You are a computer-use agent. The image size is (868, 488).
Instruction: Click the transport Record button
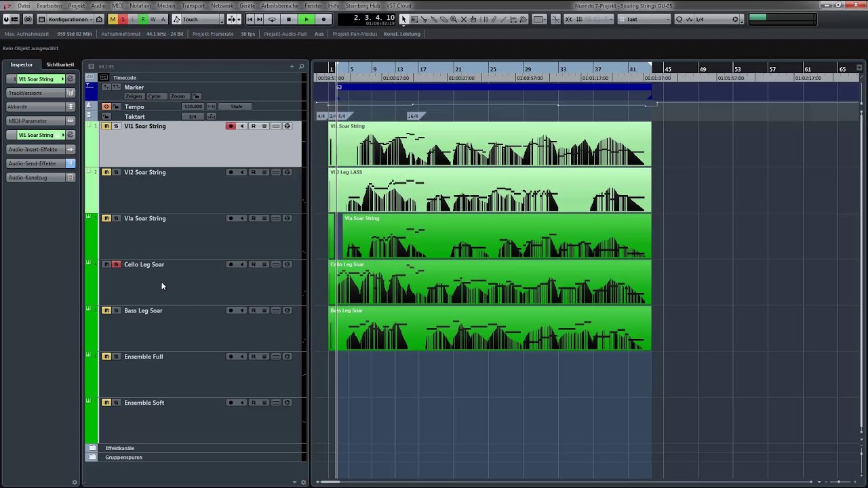pyautogui.click(x=323, y=20)
